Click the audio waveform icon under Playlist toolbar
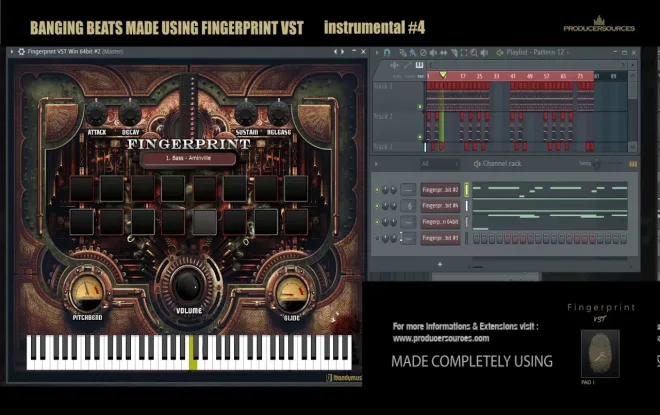 [x=394, y=65]
